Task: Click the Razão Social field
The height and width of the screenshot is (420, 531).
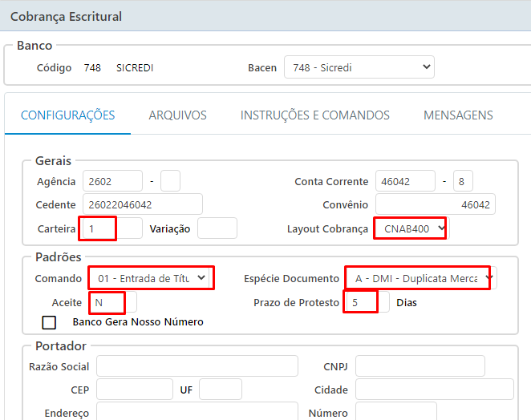Action: (x=197, y=365)
